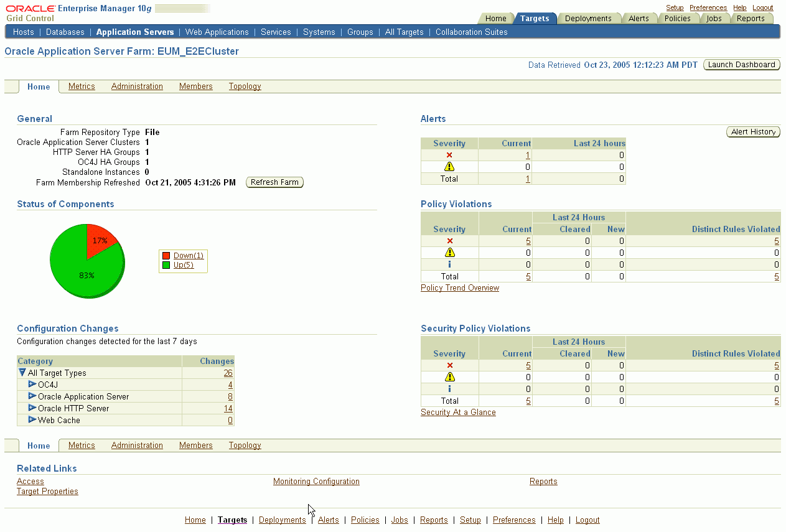Click the information icon in Security Policy Violations table

[x=449, y=389]
